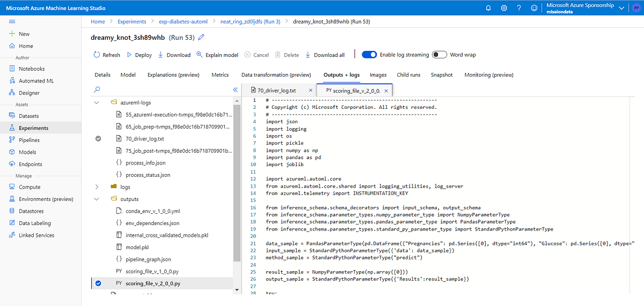Go to Home breadcrumb link
The height and width of the screenshot is (306, 644).
98,21
